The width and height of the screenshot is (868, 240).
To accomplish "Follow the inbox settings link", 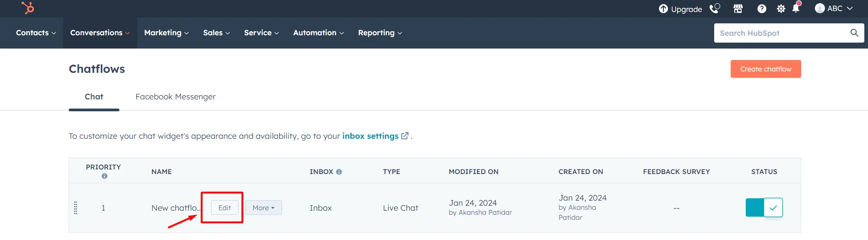I will [370, 136].
